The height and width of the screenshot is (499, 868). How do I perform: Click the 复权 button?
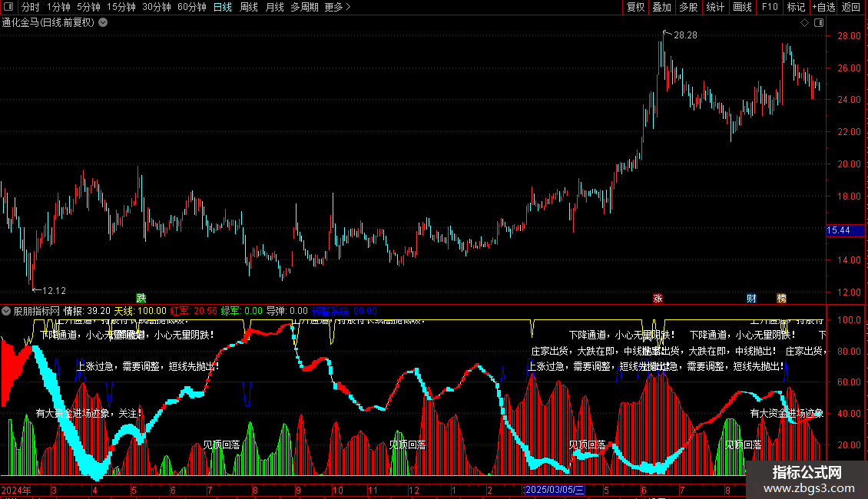(635, 7)
